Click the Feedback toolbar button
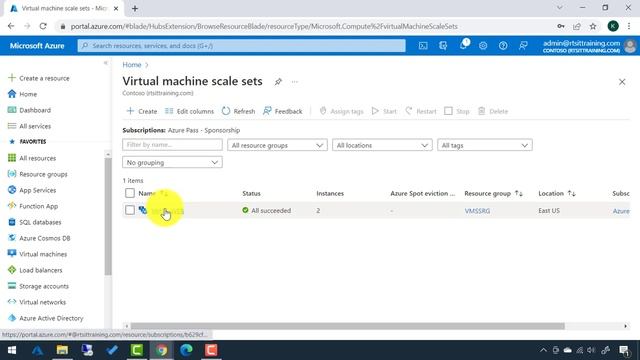Viewport: 640px width, 360px height. (282, 111)
